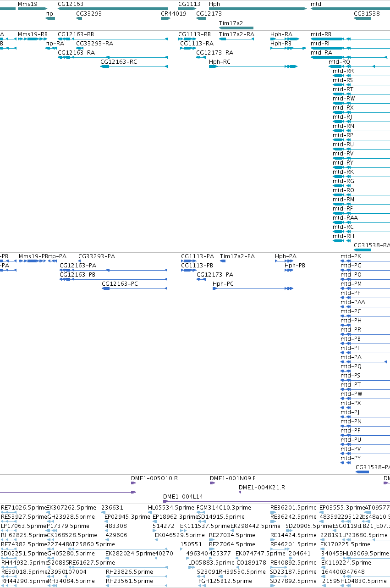Click EST LP17063.5prime
The image size is (390, 588).
[x=24, y=526]
